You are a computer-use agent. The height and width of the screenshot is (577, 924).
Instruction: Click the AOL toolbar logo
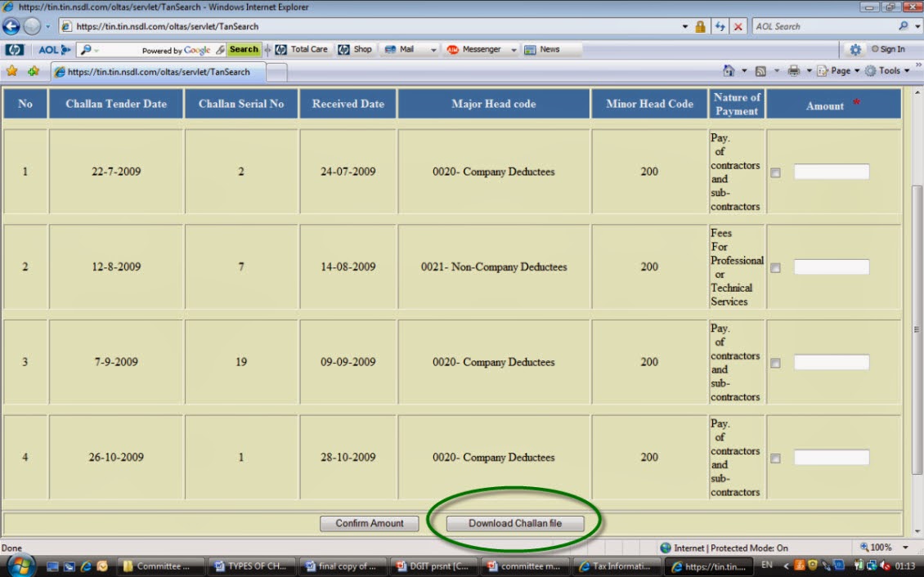[x=54, y=50]
